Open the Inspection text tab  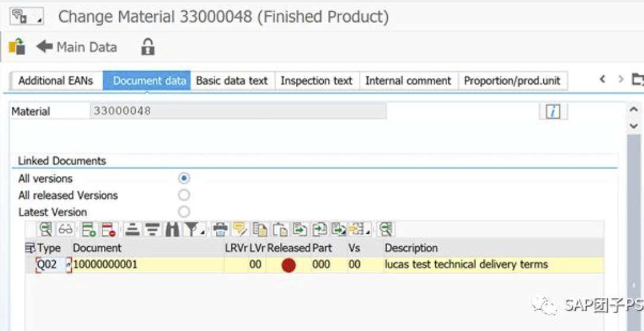317,81
